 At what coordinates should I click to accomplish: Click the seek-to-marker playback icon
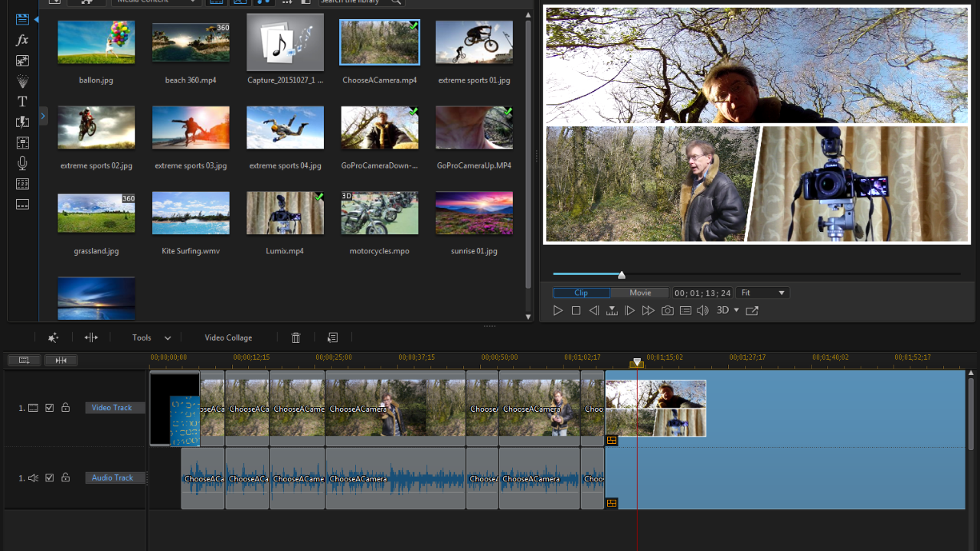pyautogui.click(x=612, y=311)
